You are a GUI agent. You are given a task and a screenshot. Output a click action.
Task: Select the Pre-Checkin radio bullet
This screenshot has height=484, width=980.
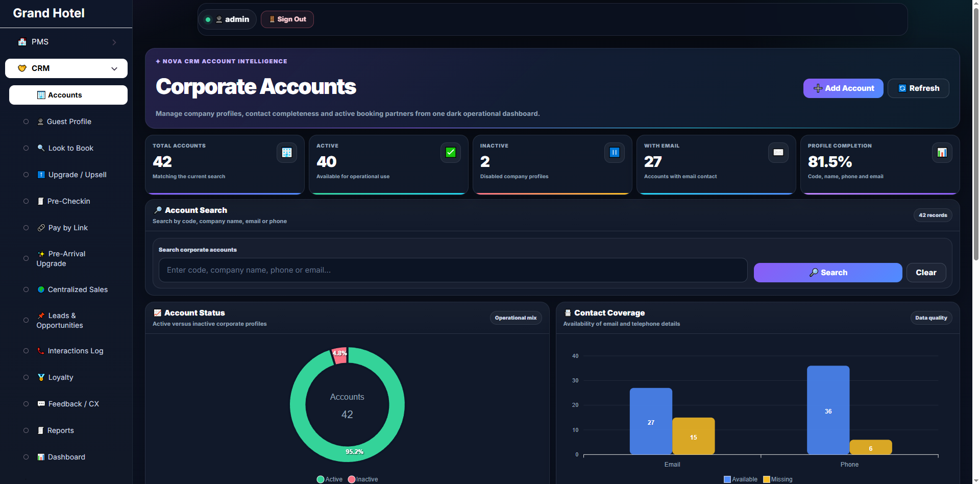pos(26,201)
